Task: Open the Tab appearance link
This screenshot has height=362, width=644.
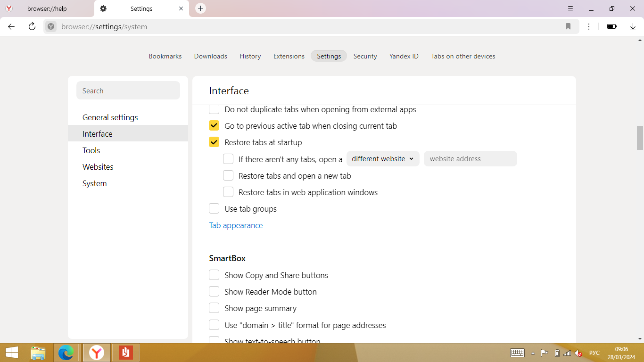Action: click(236, 225)
